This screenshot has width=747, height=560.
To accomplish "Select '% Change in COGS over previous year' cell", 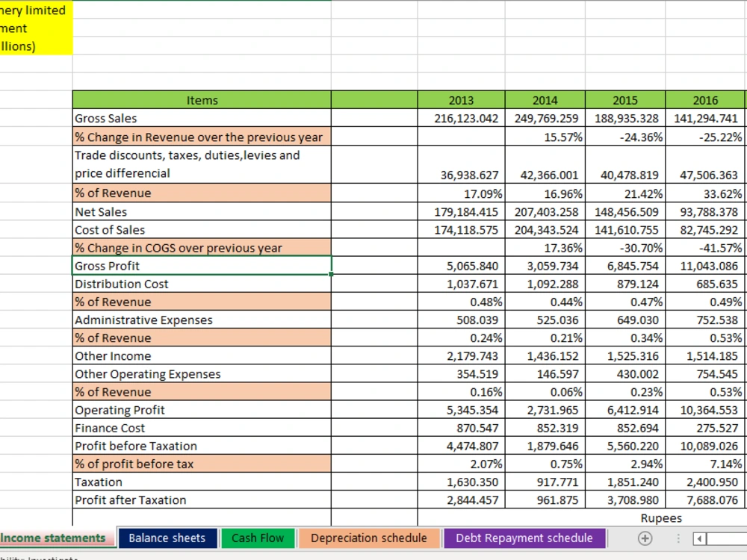I will (x=202, y=248).
